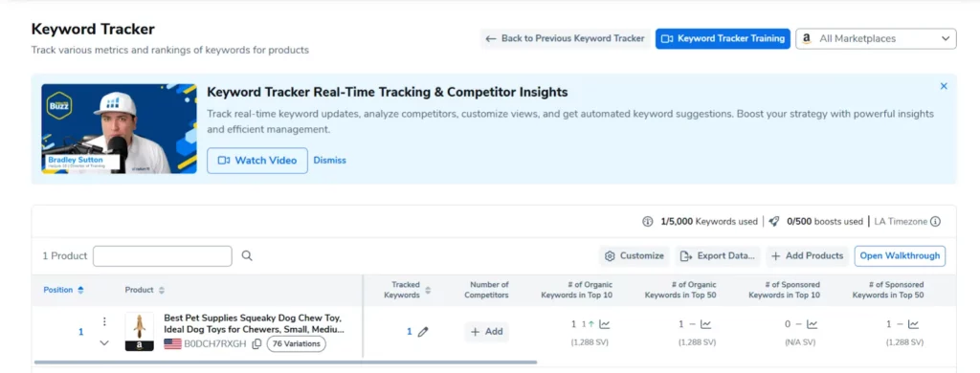This screenshot has height=373, width=980.
Task: Open the 76 Variations badge
Action: pos(297,343)
